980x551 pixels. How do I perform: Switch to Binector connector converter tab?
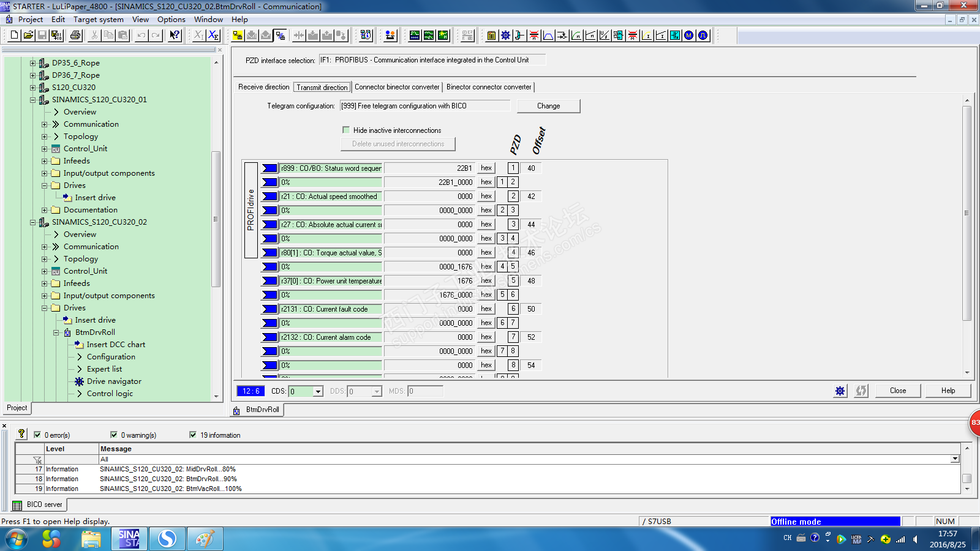[489, 87]
